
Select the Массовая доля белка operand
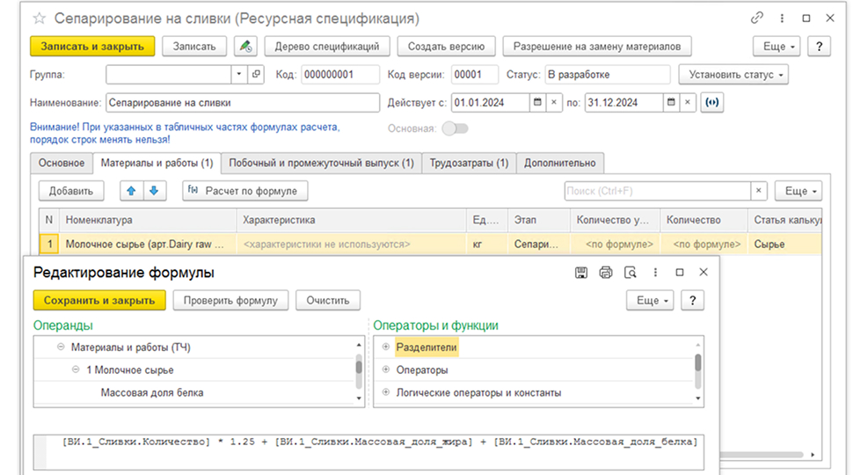(x=151, y=392)
